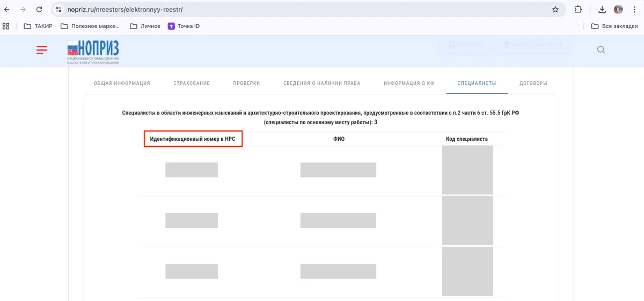Select the Специалисты tab

(x=477, y=83)
